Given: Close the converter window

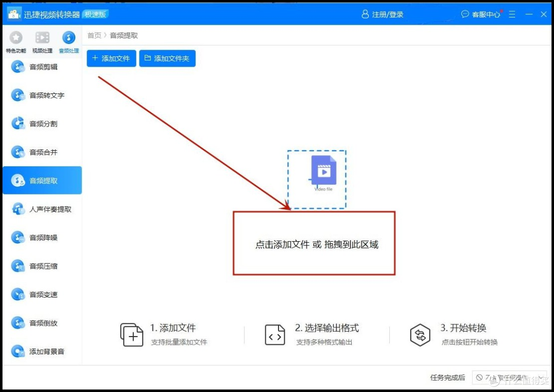Looking at the screenshot, I should click(544, 14).
